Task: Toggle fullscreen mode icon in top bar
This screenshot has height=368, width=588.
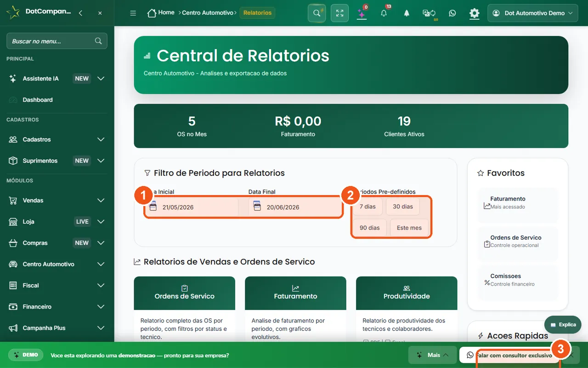Action: [339, 13]
